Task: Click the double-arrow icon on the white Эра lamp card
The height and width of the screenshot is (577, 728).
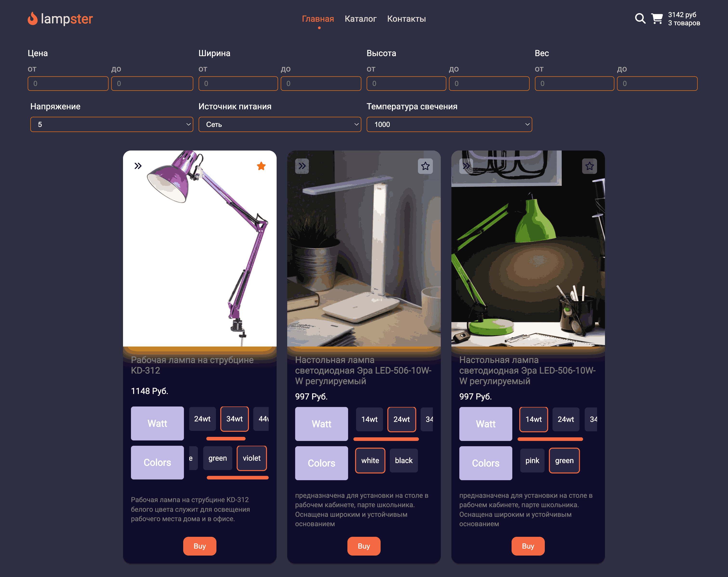Action: [302, 166]
